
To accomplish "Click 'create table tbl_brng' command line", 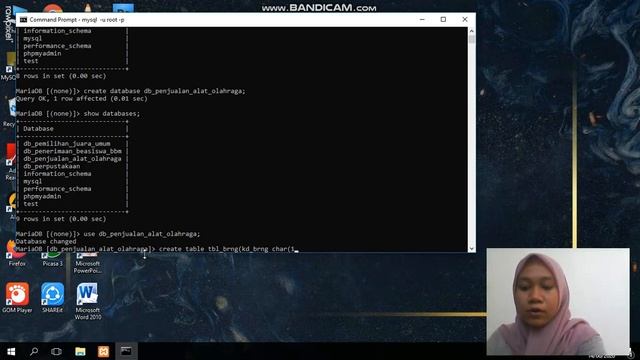I will 158,249.
